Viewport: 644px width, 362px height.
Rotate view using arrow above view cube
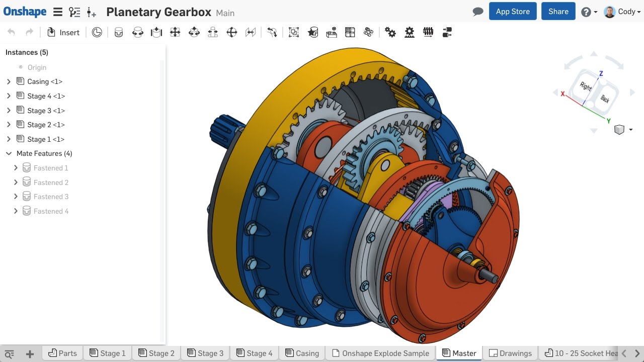[x=594, y=53]
